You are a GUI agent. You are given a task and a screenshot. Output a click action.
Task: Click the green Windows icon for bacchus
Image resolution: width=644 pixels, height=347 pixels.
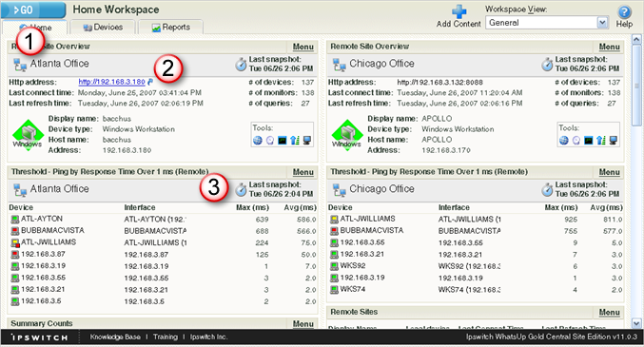[x=28, y=135]
